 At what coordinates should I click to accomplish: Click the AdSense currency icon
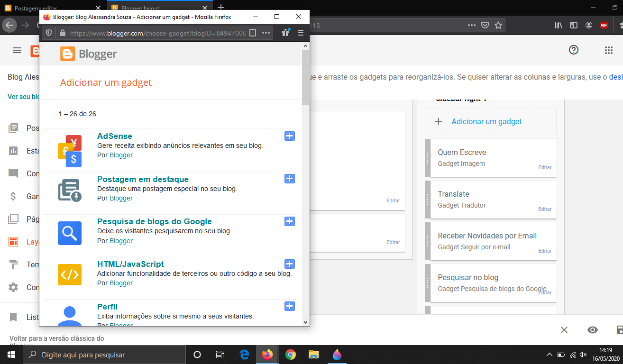coord(70,151)
